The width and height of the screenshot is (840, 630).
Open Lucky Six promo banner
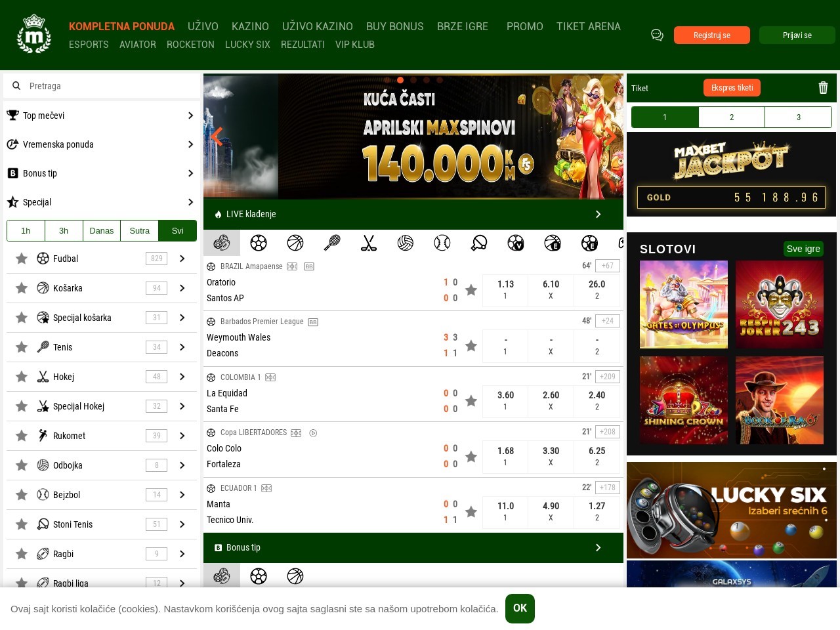(732, 510)
